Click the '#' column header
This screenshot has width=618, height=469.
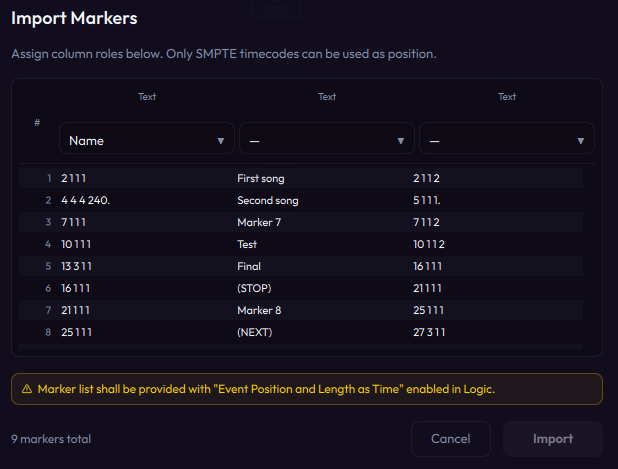(x=37, y=123)
